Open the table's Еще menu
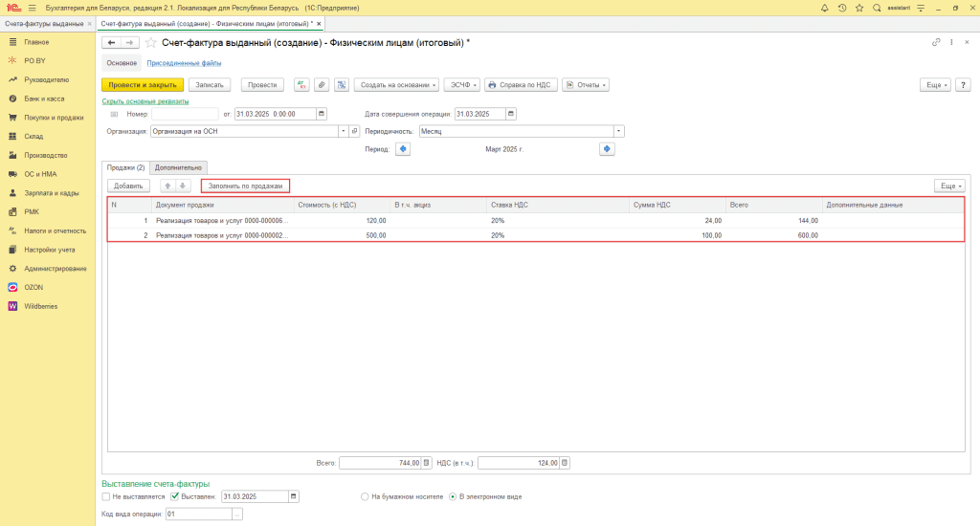 point(950,186)
